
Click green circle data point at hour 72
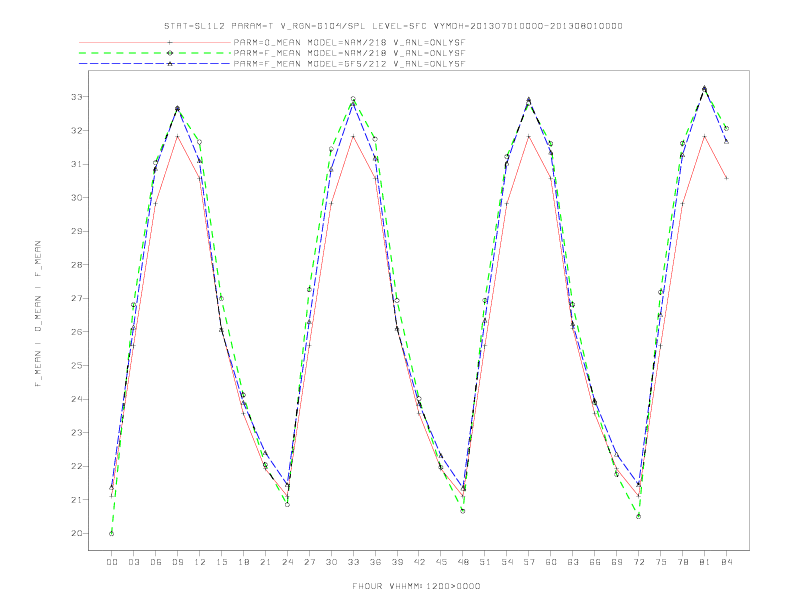click(638, 517)
